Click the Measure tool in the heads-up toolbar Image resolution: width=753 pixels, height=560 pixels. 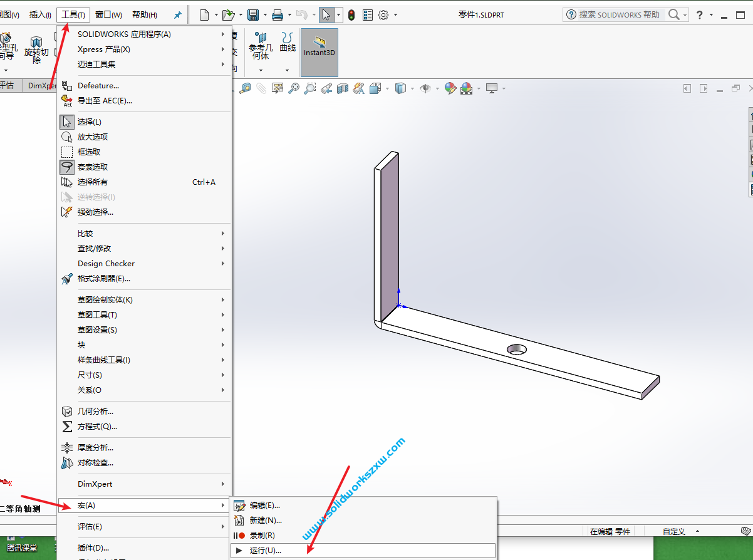246,88
